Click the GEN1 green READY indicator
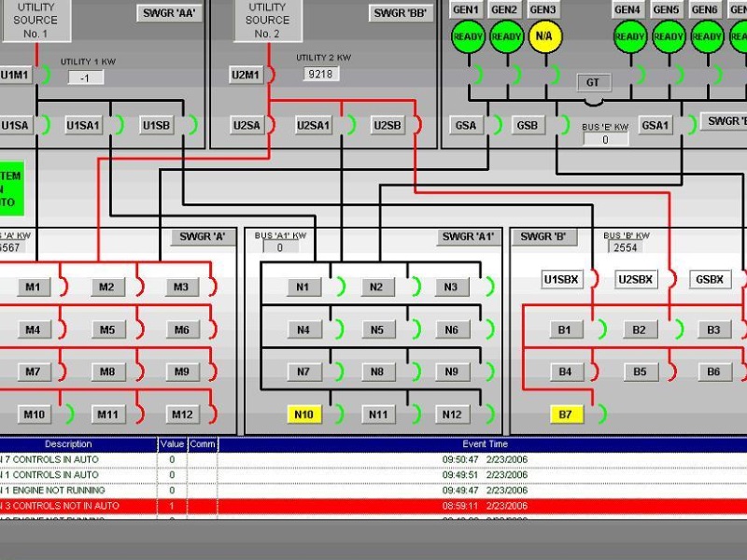This screenshot has height=560, width=747. 467,37
